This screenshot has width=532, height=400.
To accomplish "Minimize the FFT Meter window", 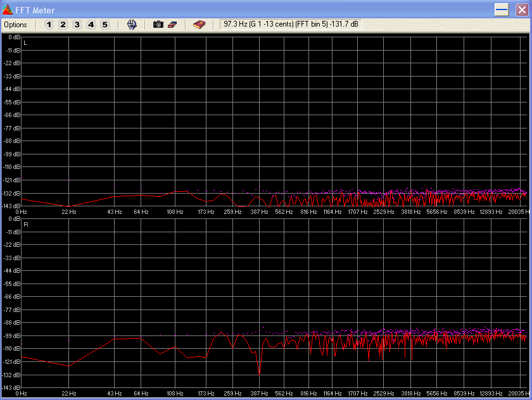I will click(502, 9).
